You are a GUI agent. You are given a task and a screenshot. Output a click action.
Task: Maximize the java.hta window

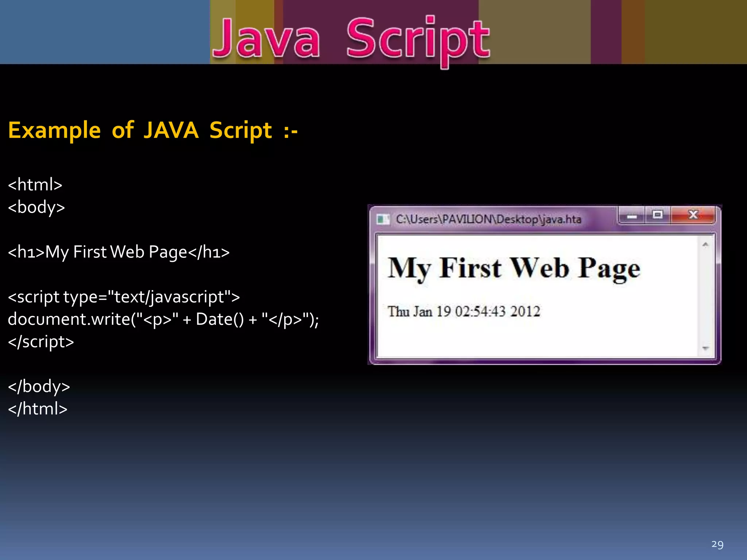(x=658, y=215)
